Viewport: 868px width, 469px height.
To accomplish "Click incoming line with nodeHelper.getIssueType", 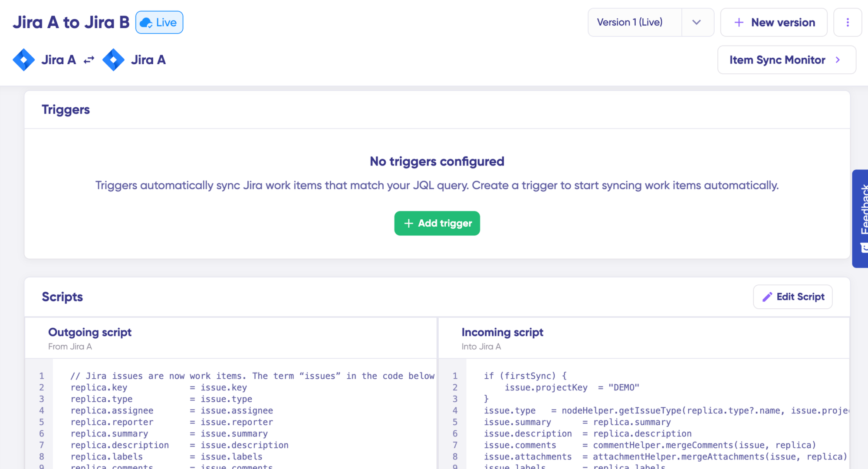I will (666, 410).
